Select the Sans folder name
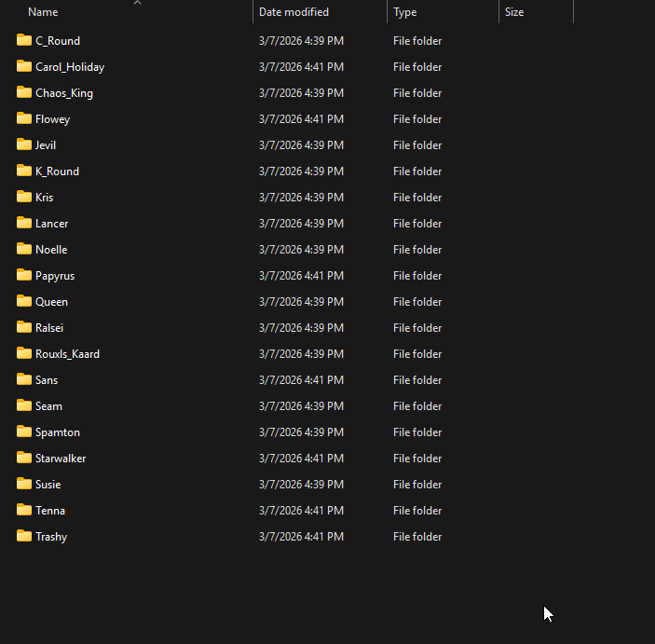The height and width of the screenshot is (644, 655). 47,380
